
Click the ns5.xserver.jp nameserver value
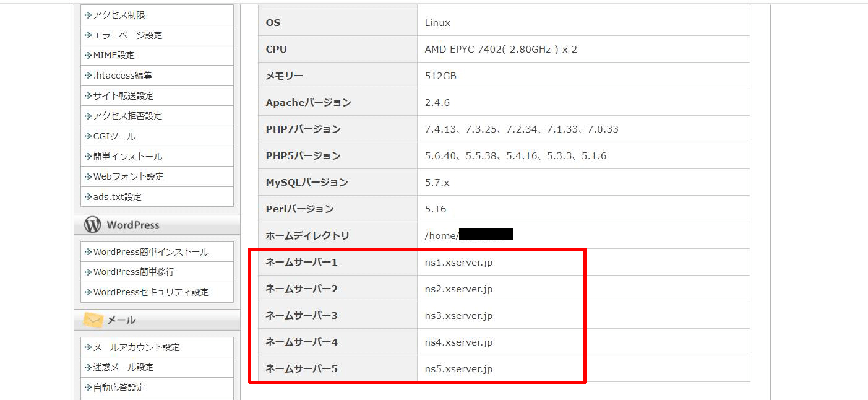458,369
